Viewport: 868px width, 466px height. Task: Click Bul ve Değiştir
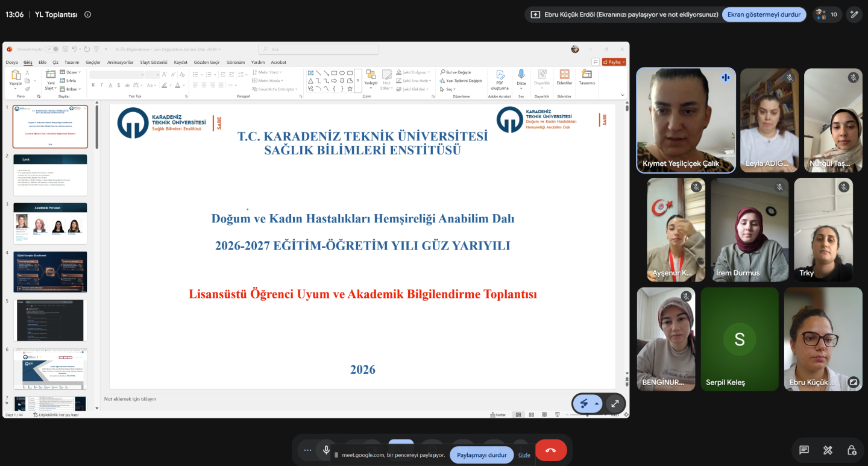456,72
